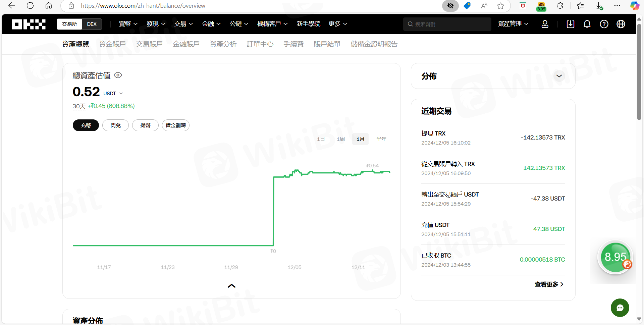
Task: Expand the 分佈 panel chevron
Action: 559,76
